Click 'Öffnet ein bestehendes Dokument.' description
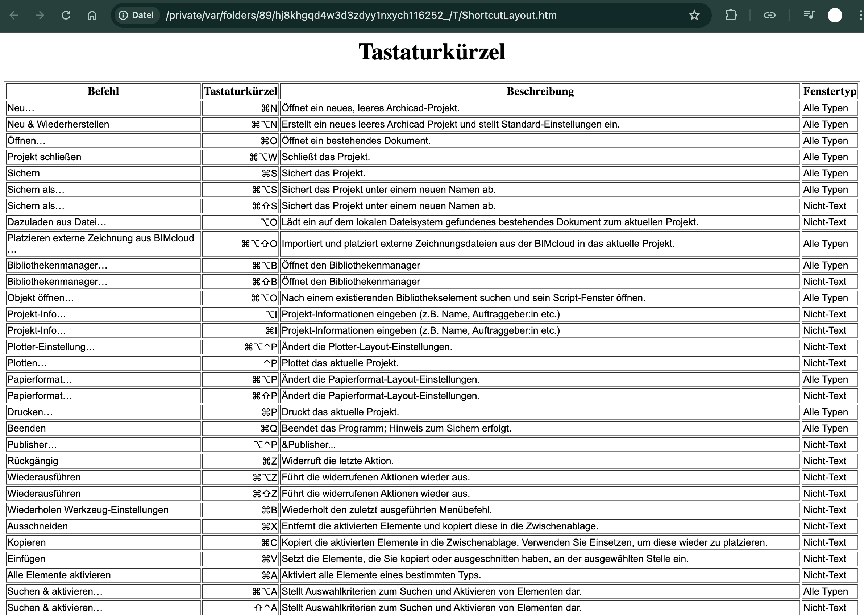The width and height of the screenshot is (864, 616). pyautogui.click(x=356, y=141)
